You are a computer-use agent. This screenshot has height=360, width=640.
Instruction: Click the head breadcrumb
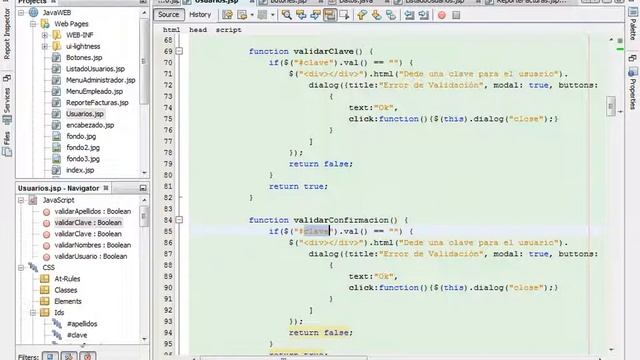(198, 30)
